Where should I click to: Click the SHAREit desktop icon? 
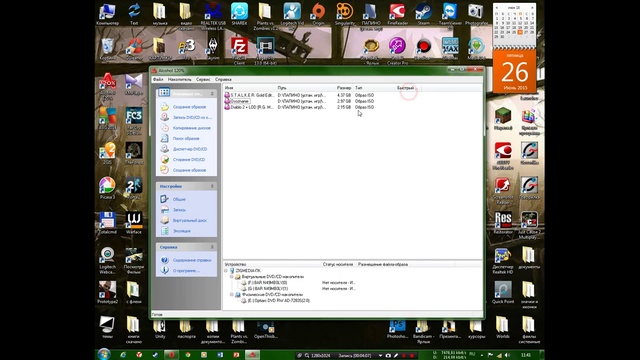[239, 14]
